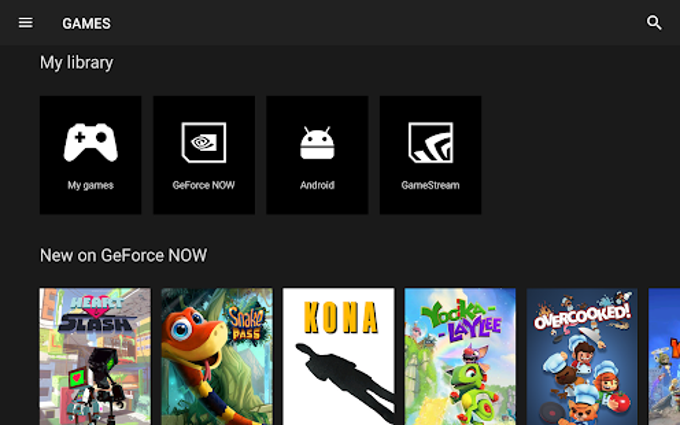Click the search magnifier icon
This screenshot has width=680, height=425.
pos(654,23)
